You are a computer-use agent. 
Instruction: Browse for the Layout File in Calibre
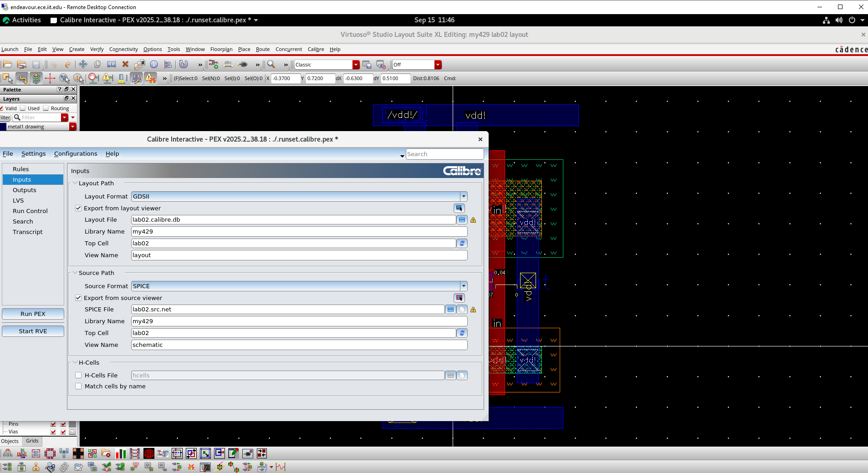click(462, 220)
